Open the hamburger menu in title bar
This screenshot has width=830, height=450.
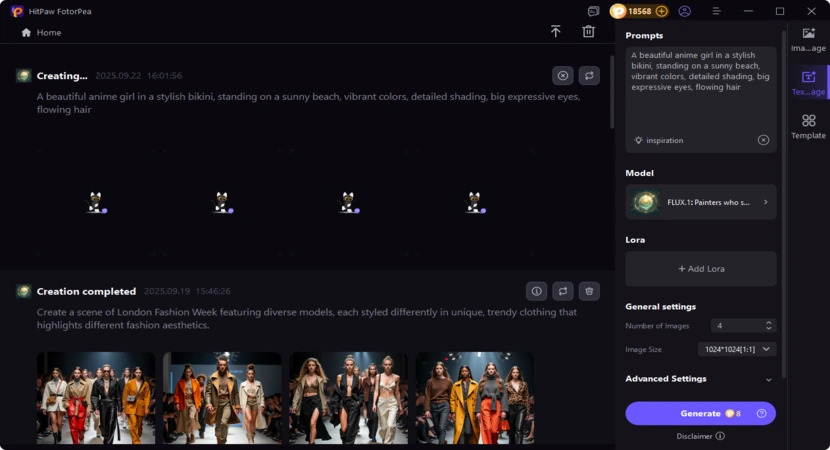pyautogui.click(x=716, y=11)
